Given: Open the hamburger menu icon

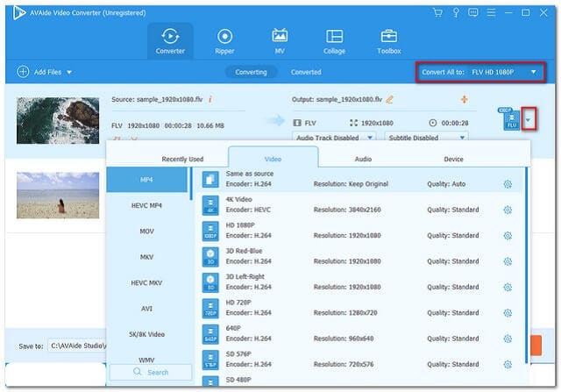Looking at the screenshot, I should 491,13.
